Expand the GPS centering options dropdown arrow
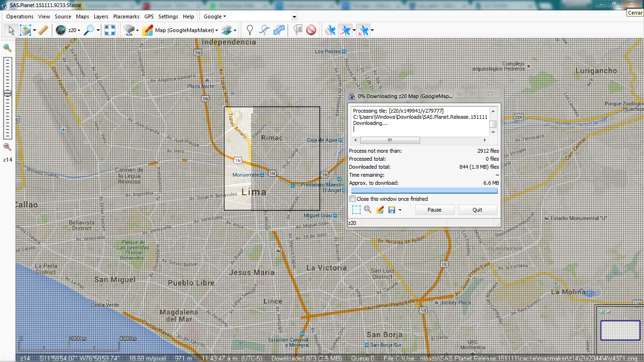This screenshot has width=644, height=362. [x=372, y=31]
